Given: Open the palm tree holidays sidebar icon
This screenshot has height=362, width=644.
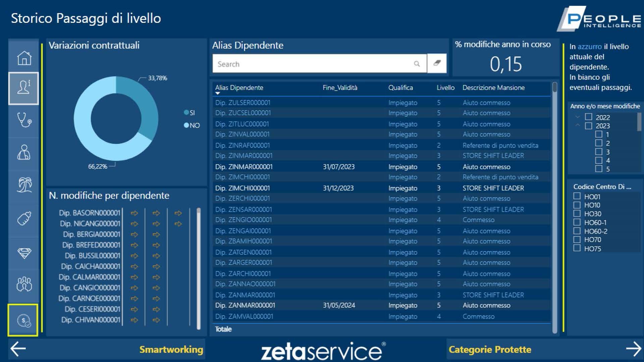Looking at the screenshot, I should 24,185.
